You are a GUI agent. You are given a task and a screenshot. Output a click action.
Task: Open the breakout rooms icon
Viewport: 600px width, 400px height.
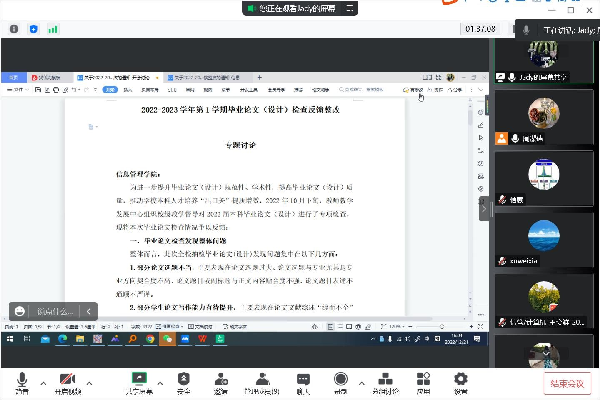pyautogui.click(x=384, y=380)
